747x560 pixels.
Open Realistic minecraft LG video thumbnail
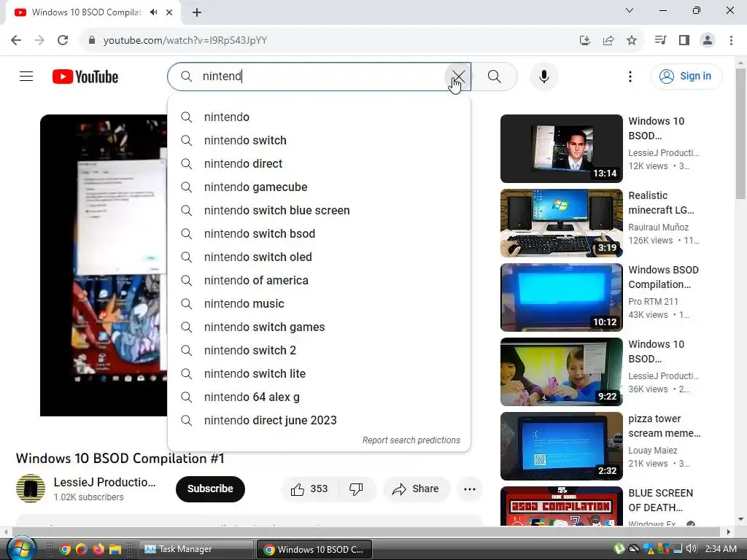coord(561,223)
